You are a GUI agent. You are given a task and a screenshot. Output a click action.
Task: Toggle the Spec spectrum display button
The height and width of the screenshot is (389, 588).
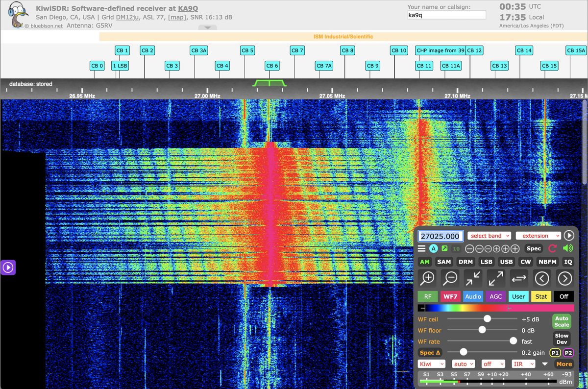point(534,248)
